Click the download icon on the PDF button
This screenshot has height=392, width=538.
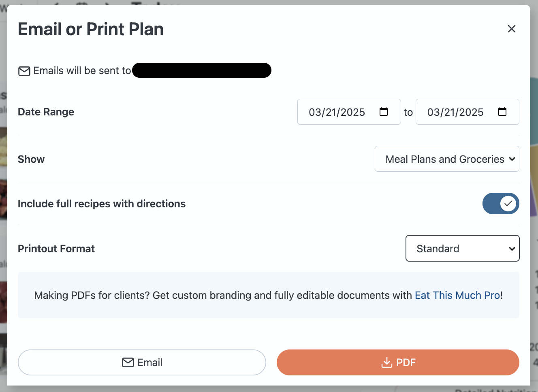coord(386,362)
